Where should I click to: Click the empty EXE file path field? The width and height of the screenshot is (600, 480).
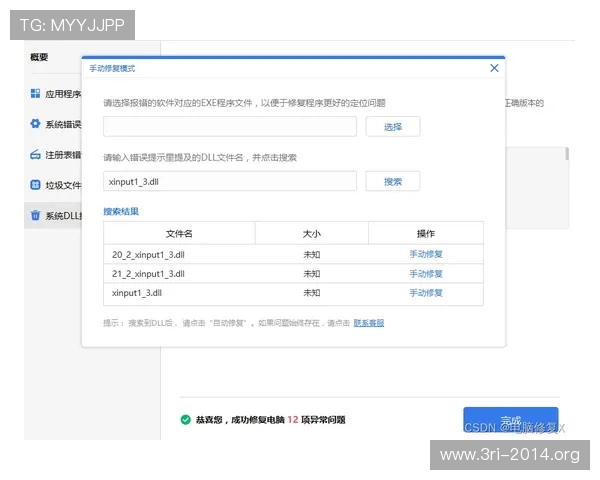pos(230,127)
